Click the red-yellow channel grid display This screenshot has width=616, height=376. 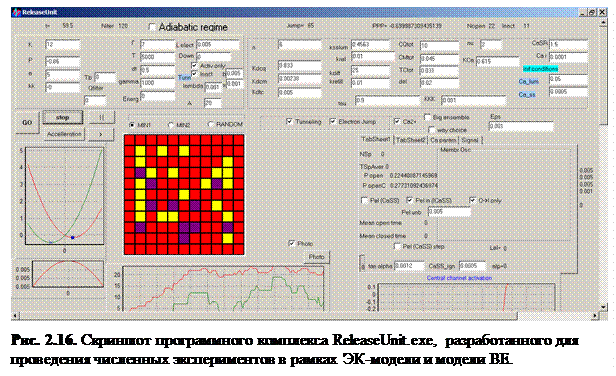click(184, 195)
